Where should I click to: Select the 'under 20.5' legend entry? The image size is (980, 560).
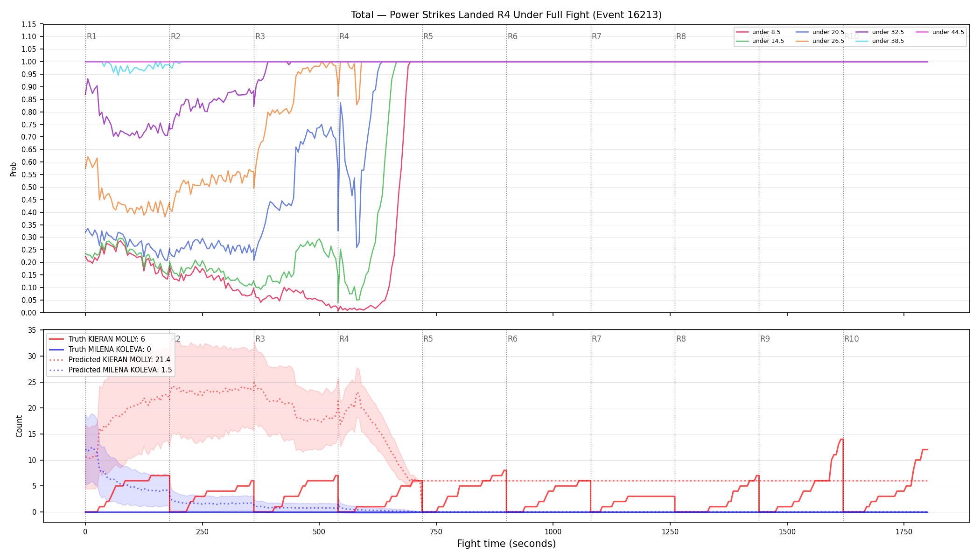pyautogui.click(x=820, y=32)
